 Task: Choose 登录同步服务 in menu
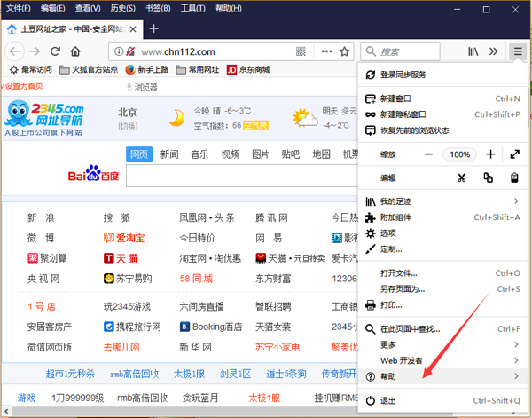[442, 75]
